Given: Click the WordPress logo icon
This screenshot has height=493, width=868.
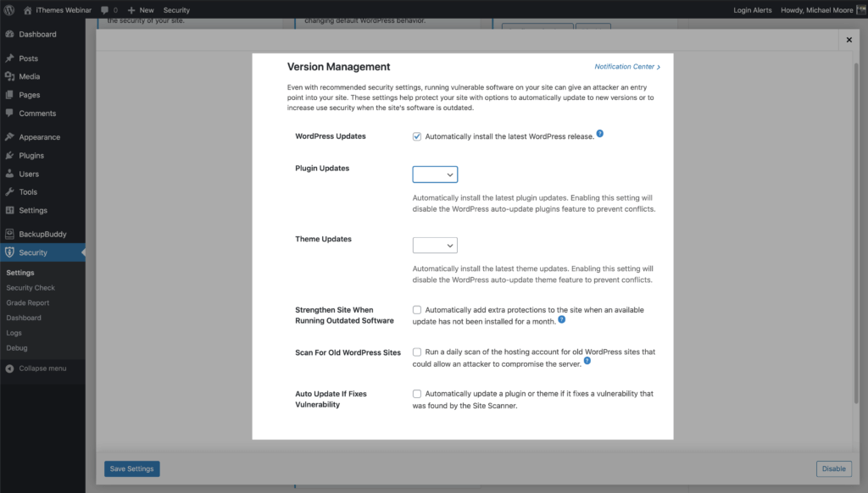Looking at the screenshot, I should coord(8,10).
